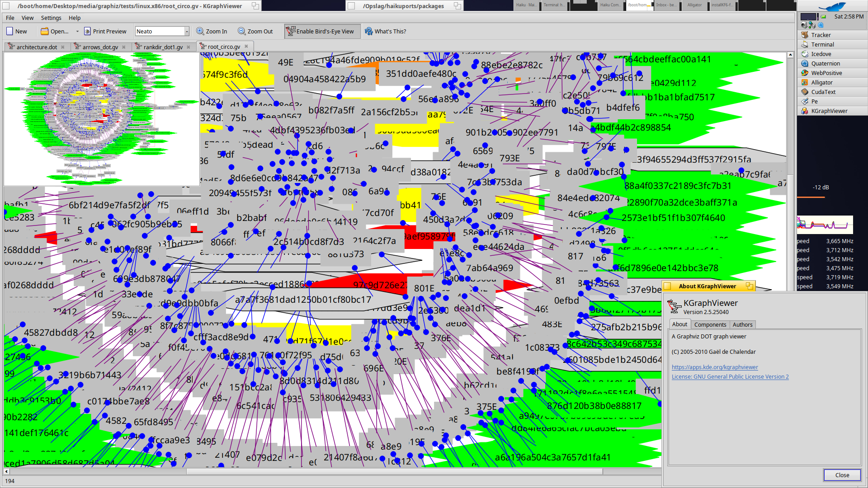The width and height of the screenshot is (868, 488).
Task: Toggle Enable Bird's-Eye View
Action: click(x=322, y=31)
